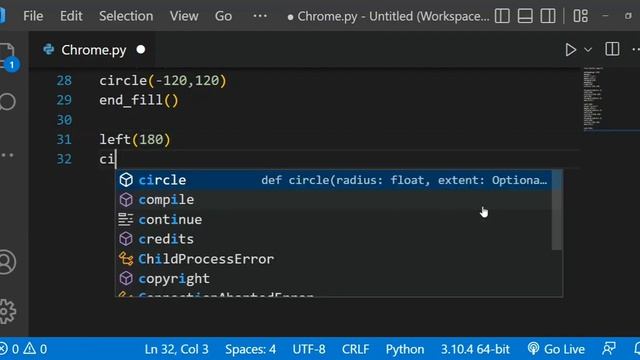The width and height of the screenshot is (640, 360).
Task: Click the feedback icon in status bar
Action: pos(609,349)
